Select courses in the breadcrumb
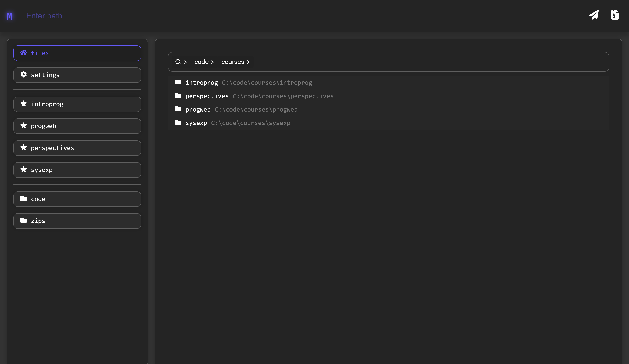Image resolution: width=629 pixels, height=364 pixels. [233, 62]
